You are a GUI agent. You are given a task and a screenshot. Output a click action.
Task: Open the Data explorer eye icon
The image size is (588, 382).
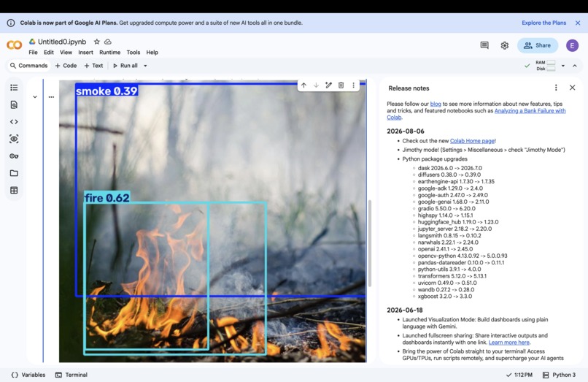click(x=14, y=139)
